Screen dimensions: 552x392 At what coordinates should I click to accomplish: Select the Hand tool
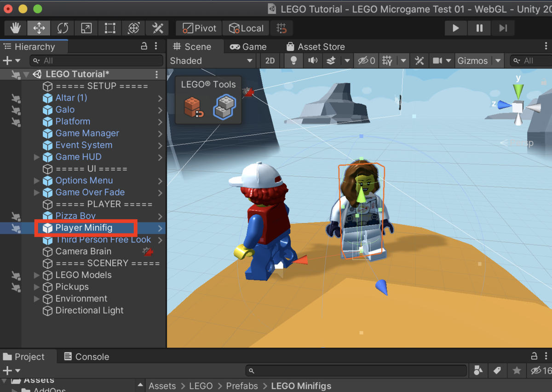tap(15, 28)
